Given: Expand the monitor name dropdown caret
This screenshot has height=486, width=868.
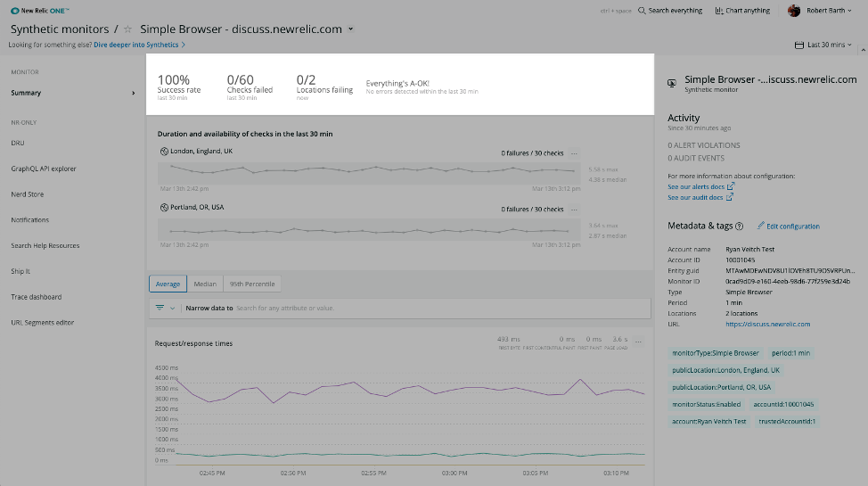Looking at the screenshot, I should point(350,29).
